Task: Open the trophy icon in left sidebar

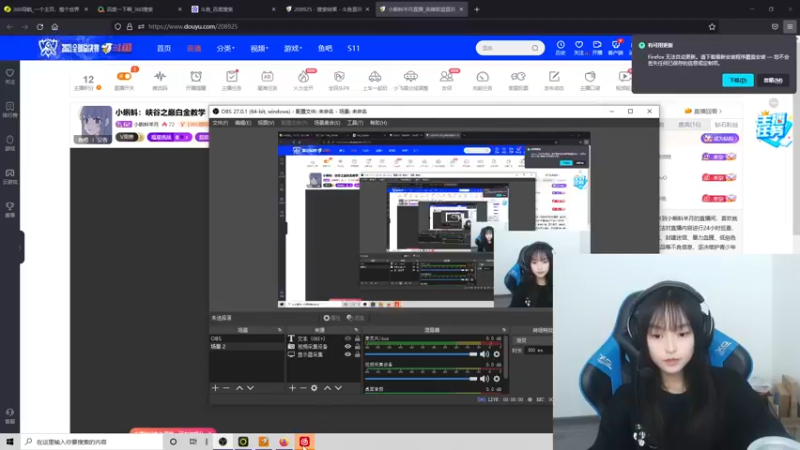Action: (x=10, y=206)
